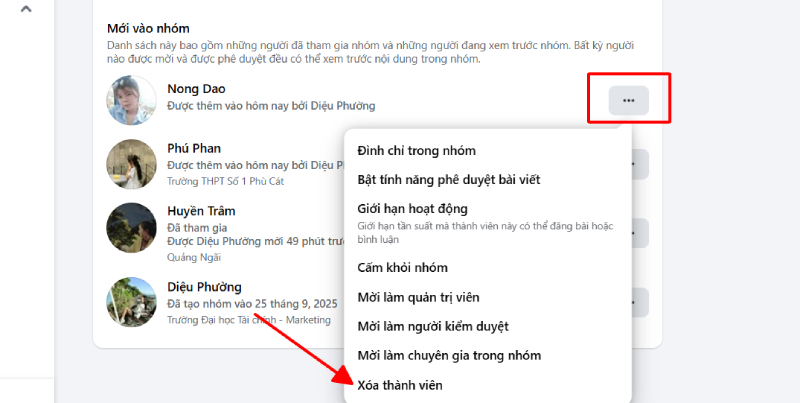Viewport: 800px width, 403px height.
Task: Collapse the left sidebar chevron arrow
Action: click(x=26, y=8)
